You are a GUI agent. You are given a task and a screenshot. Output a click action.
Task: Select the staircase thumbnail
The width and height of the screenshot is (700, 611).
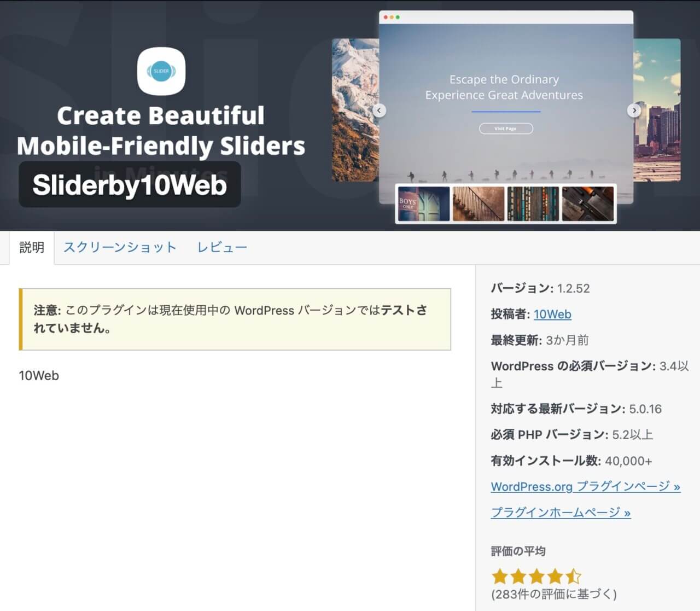click(x=479, y=204)
